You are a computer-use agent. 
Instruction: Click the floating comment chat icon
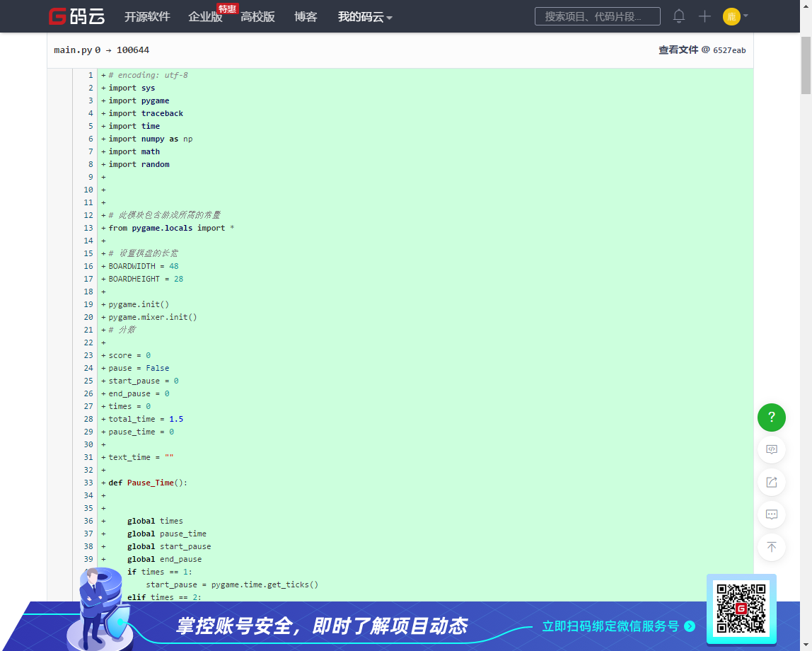click(772, 515)
